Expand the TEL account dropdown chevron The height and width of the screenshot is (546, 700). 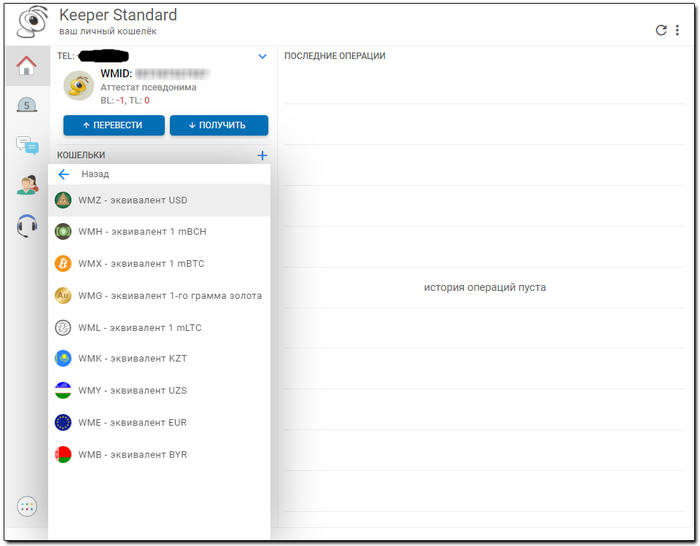262,56
